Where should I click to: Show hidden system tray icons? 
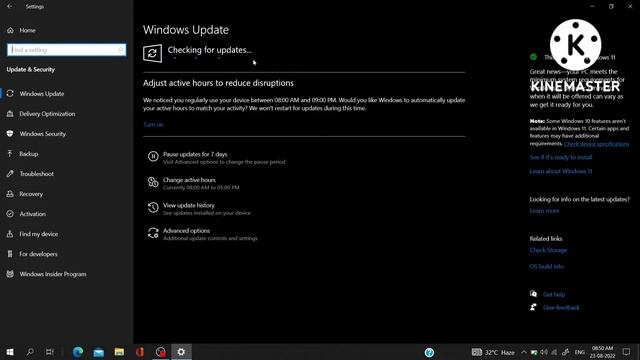524,352
